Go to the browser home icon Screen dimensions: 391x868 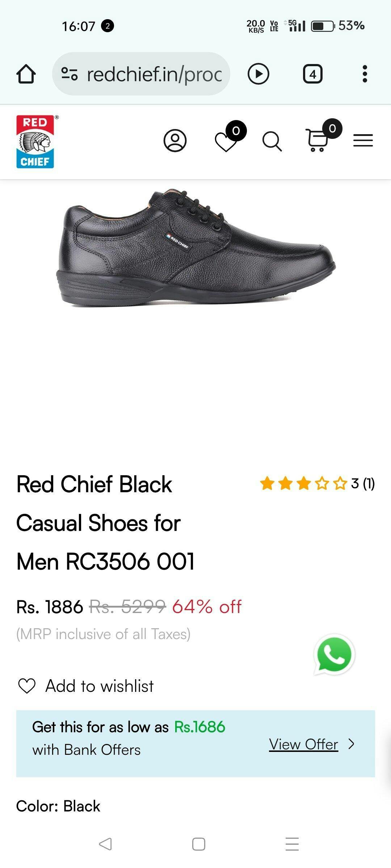click(26, 74)
